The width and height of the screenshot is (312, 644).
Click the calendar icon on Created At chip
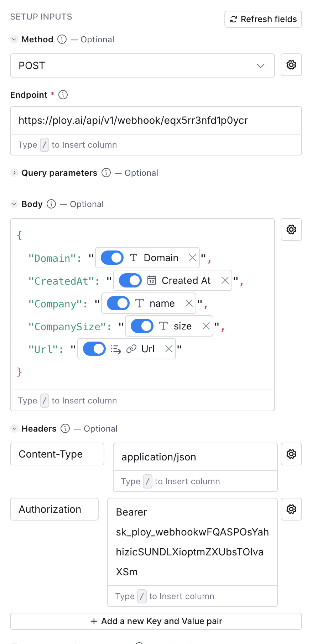click(x=152, y=280)
